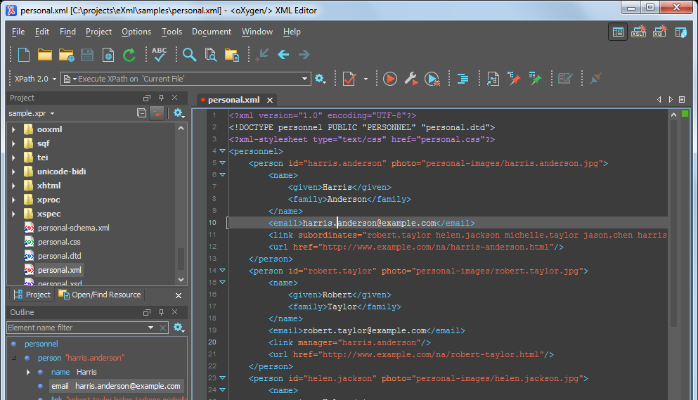698x400 pixels.
Task: Switch to XQuery Debugger perspective icon
Action: click(x=659, y=32)
